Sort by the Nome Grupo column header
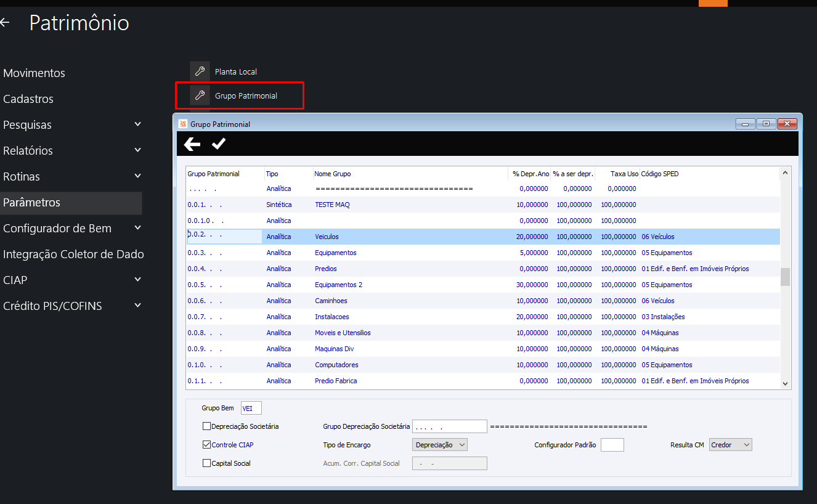Viewport: 817px width, 504px height. [x=410, y=174]
